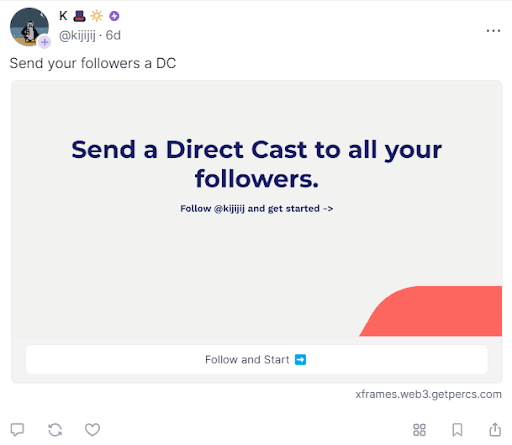The image size is (512, 445).
Task: Click the Follow and Start button
Action: pos(257,359)
